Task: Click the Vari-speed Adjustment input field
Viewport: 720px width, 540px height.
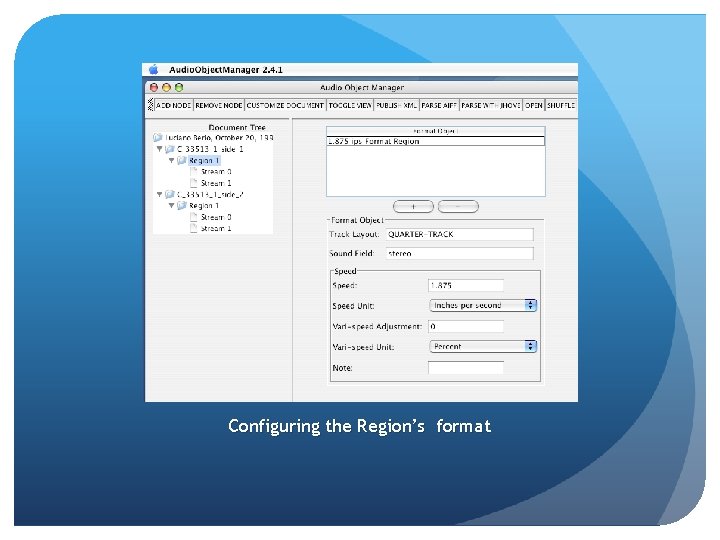Action: [466, 326]
